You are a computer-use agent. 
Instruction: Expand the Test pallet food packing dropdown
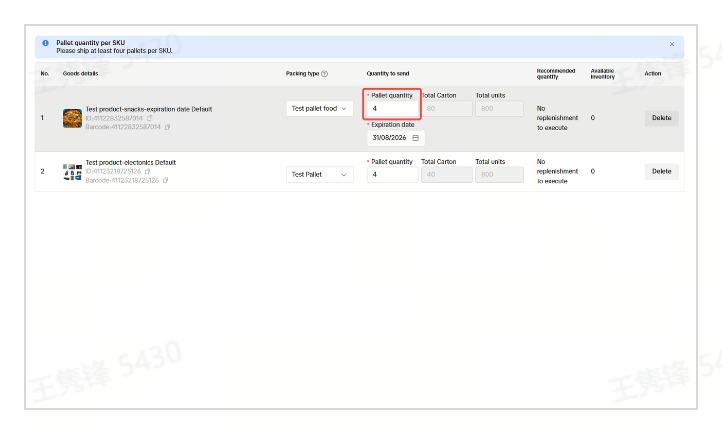(319, 109)
